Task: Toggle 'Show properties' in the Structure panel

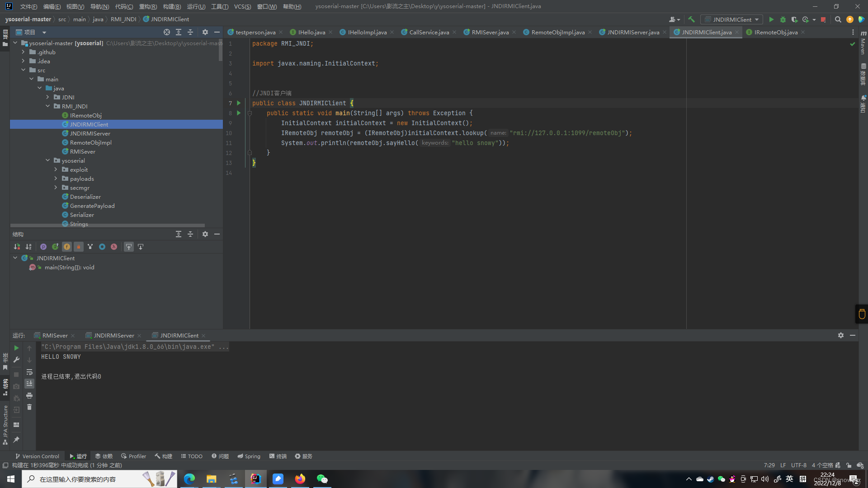Action: click(43, 247)
